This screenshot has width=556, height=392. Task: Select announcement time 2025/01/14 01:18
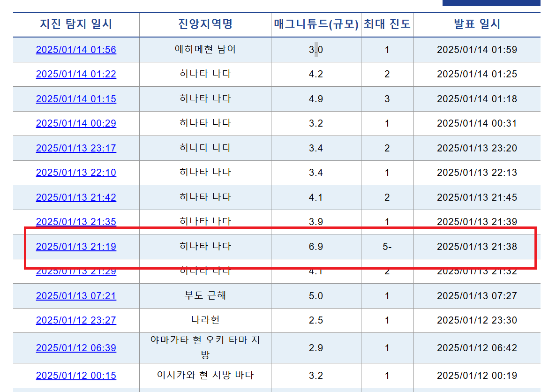click(477, 99)
